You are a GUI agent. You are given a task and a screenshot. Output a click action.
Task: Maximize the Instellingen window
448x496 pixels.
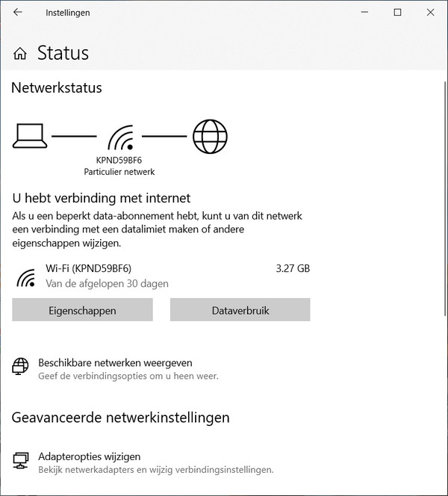397,13
